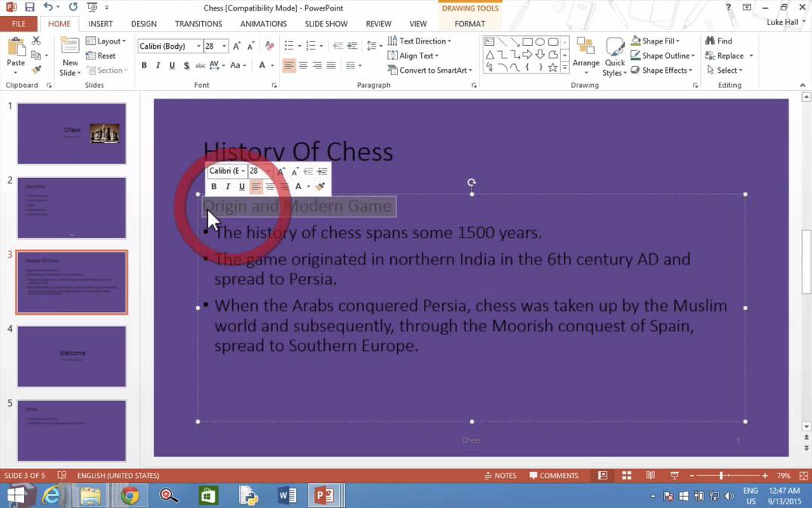Toggle Align Right in ribbon Paragraph group

click(x=317, y=65)
